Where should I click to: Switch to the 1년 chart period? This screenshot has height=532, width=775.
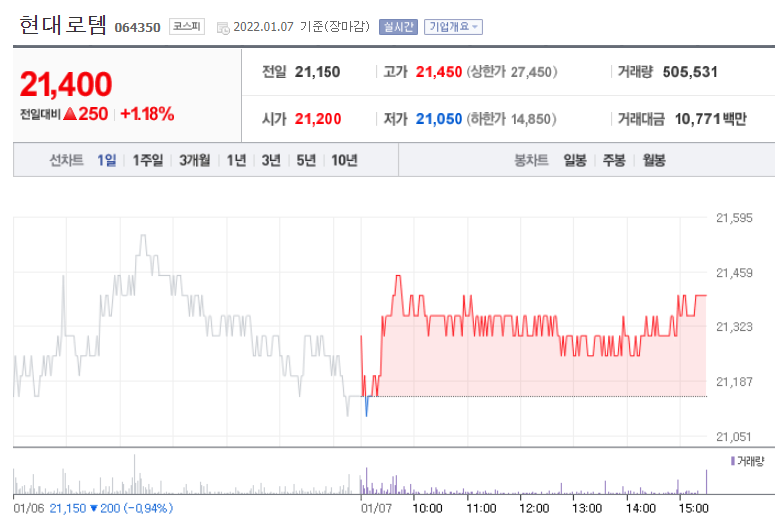click(x=236, y=160)
